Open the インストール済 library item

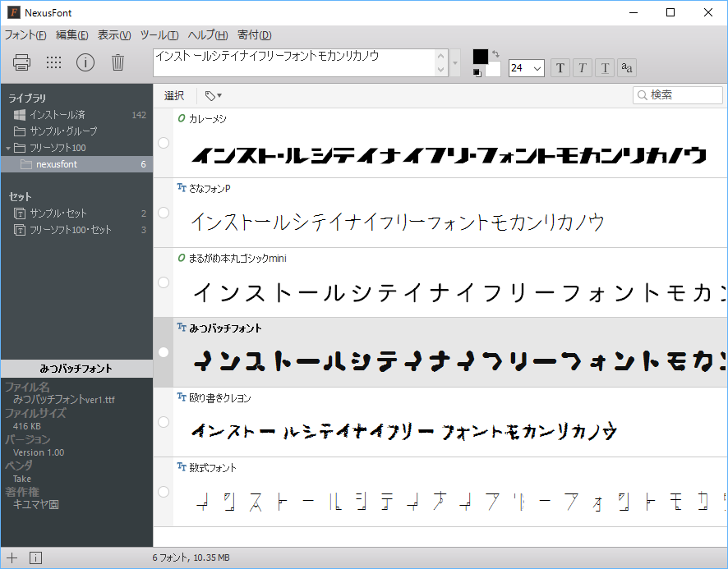pos(58,115)
